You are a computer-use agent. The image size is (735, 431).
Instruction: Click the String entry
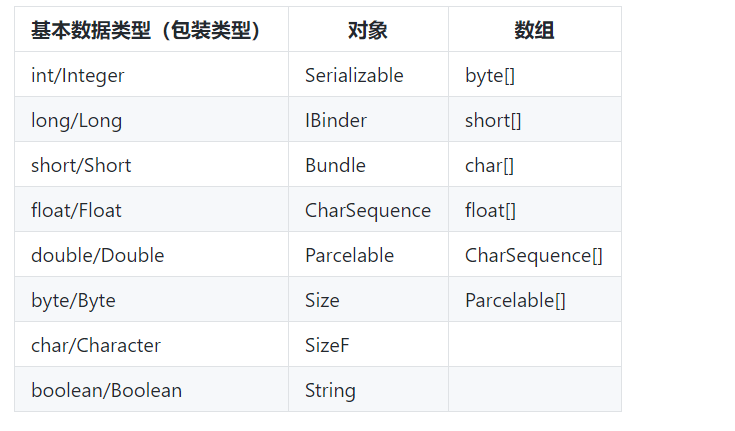click(x=330, y=390)
